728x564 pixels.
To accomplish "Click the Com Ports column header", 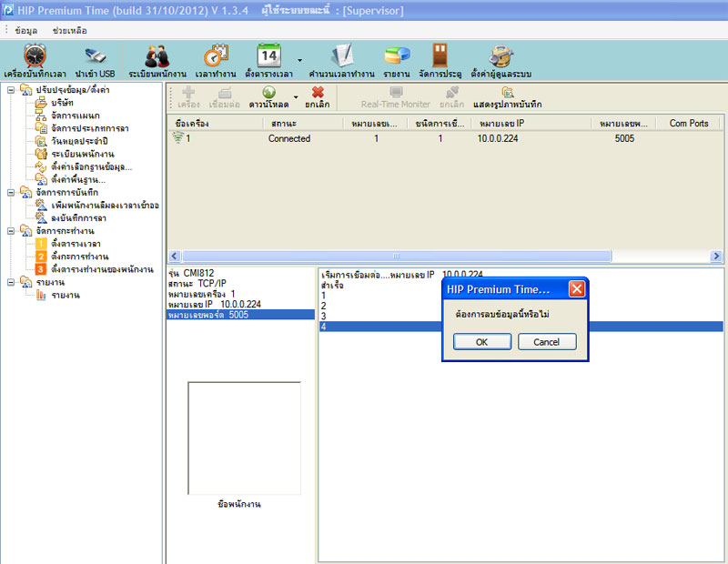I will click(689, 124).
